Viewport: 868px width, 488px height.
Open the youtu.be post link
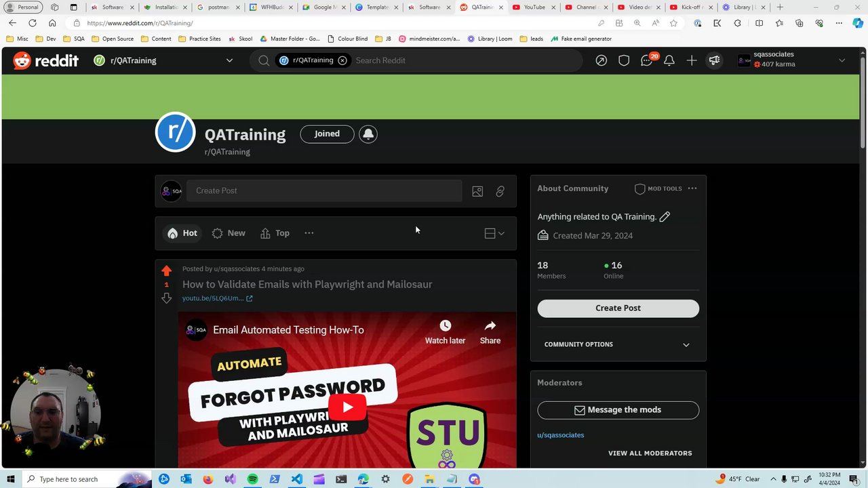[217, 298]
